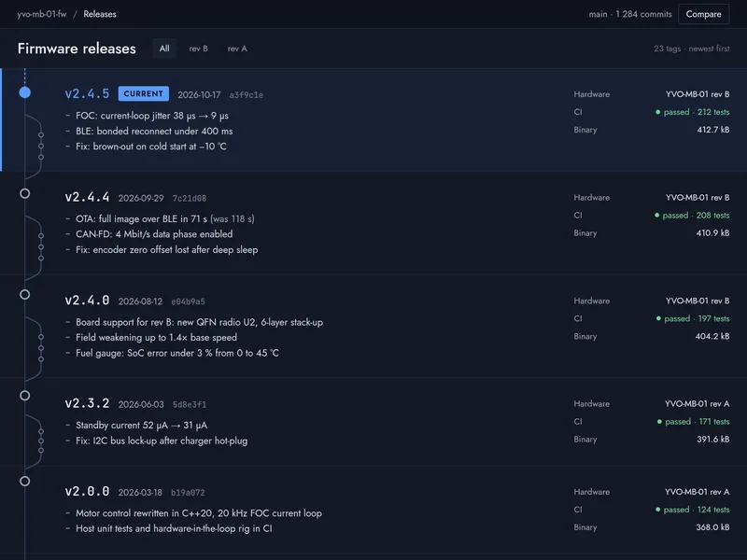Click the note 'Host unit tests and hardware-in-the-loop rig'
The height and width of the screenshot is (560, 747).
point(174,528)
